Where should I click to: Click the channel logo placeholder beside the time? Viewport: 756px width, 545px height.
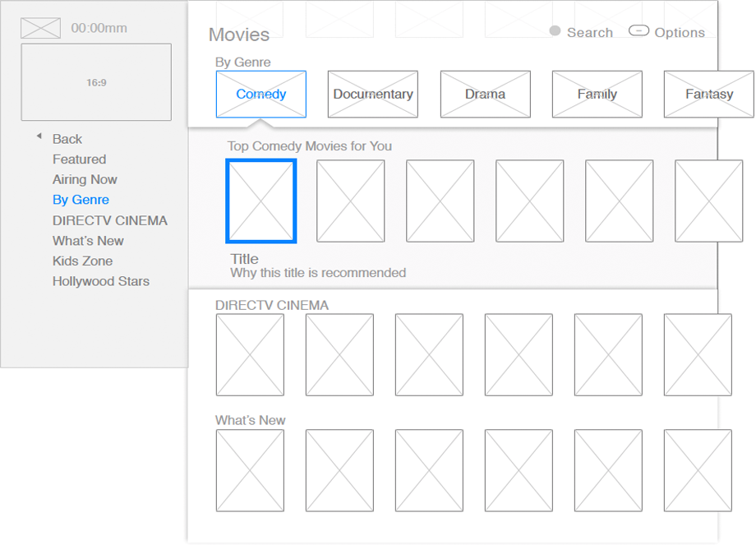click(40, 28)
